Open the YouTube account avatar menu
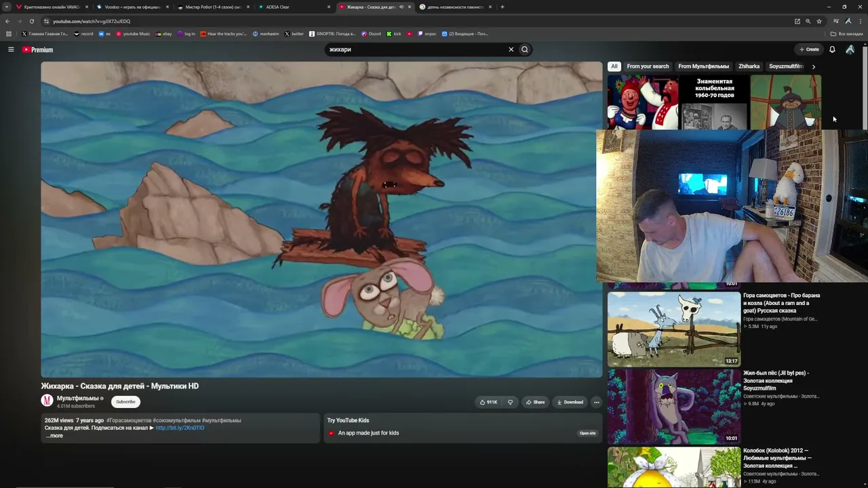The width and height of the screenshot is (868, 488). [850, 49]
